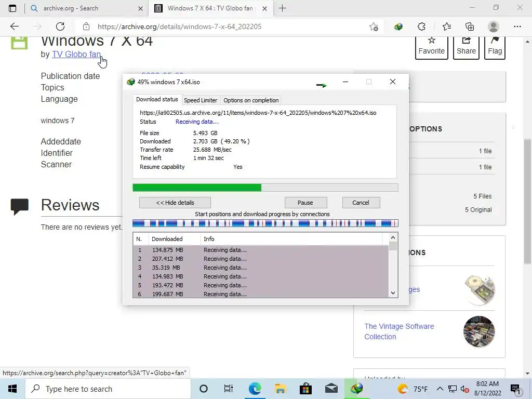The image size is (532, 399).
Task: Click the address bar URL
Action: click(x=179, y=26)
